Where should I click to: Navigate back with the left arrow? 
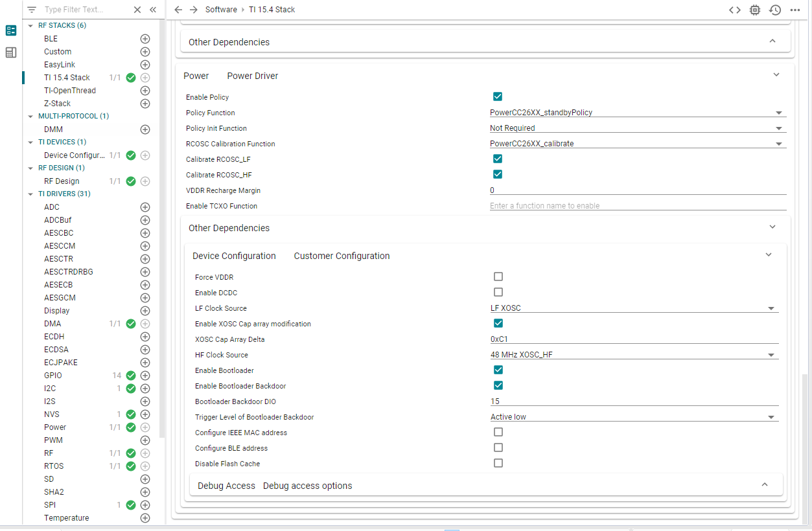point(179,10)
